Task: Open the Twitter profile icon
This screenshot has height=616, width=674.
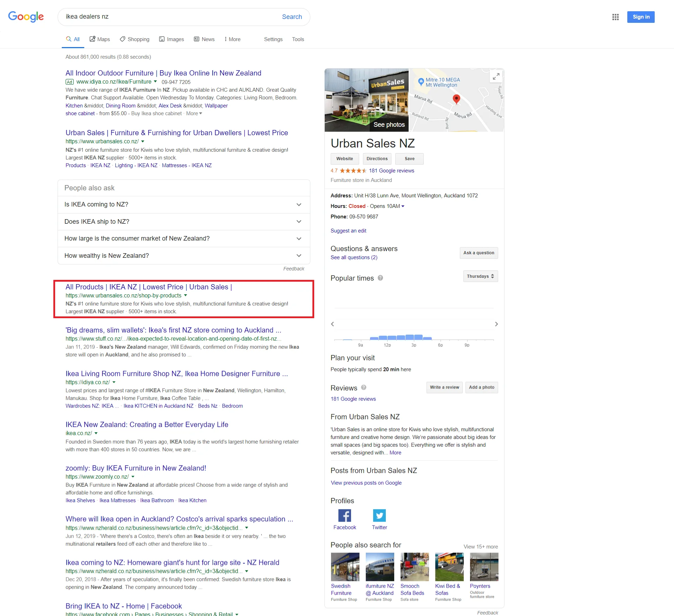Action: [379, 515]
